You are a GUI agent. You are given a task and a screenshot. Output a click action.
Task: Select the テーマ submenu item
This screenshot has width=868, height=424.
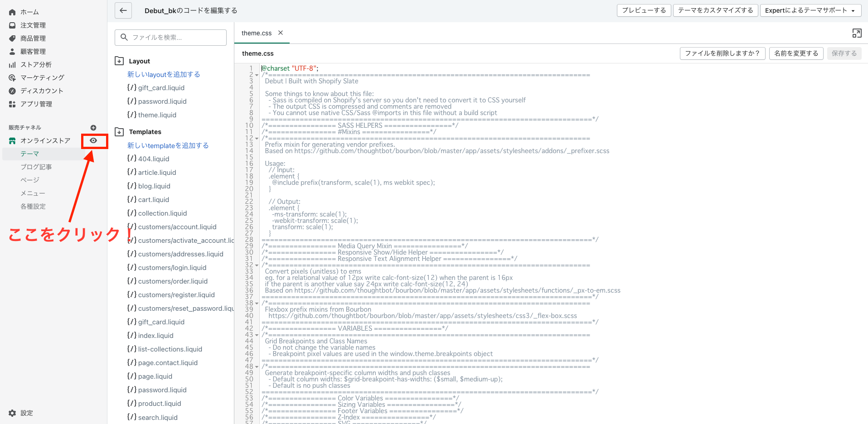[30, 154]
